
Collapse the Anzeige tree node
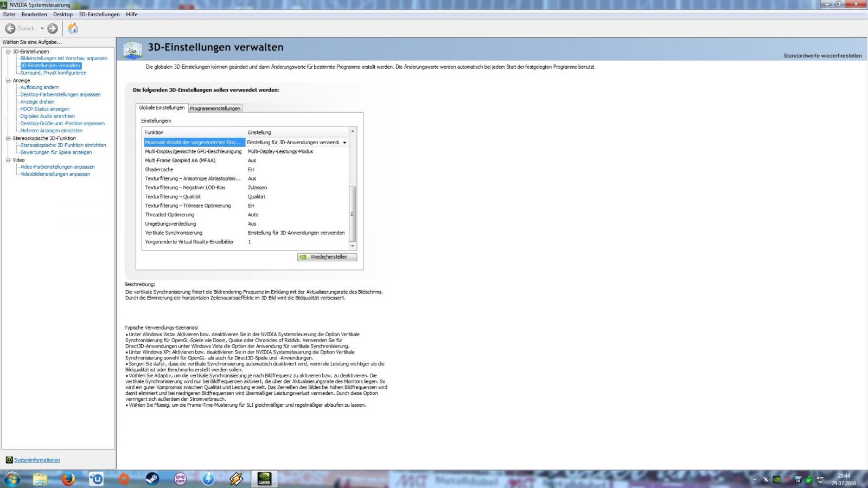[x=8, y=80]
